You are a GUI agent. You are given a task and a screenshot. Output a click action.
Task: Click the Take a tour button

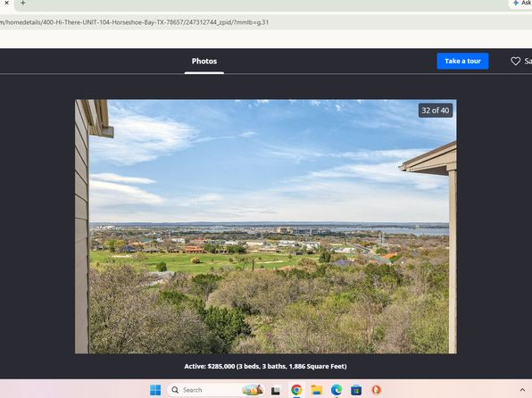coord(462,61)
